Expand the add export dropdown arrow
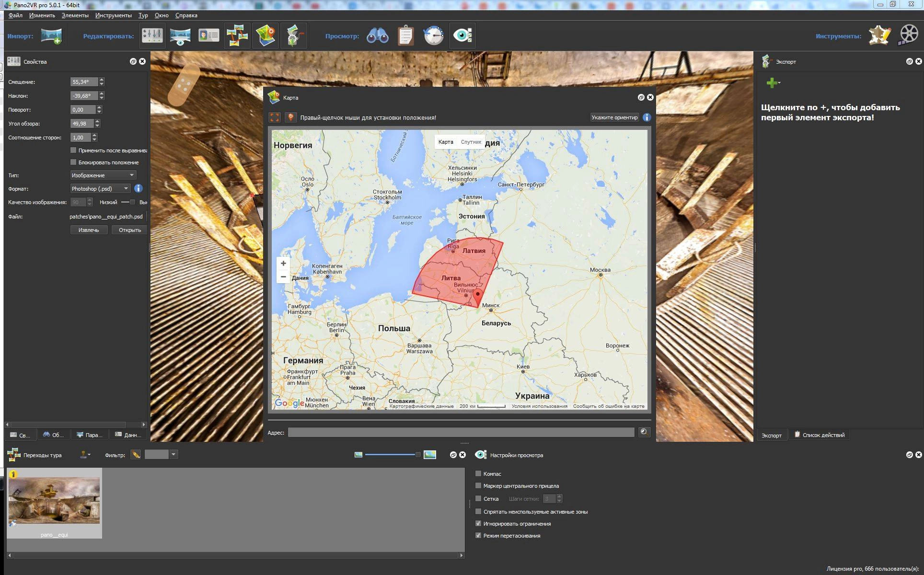Image resolution: width=924 pixels, height=575 pixels. click(x=779, y=83)
